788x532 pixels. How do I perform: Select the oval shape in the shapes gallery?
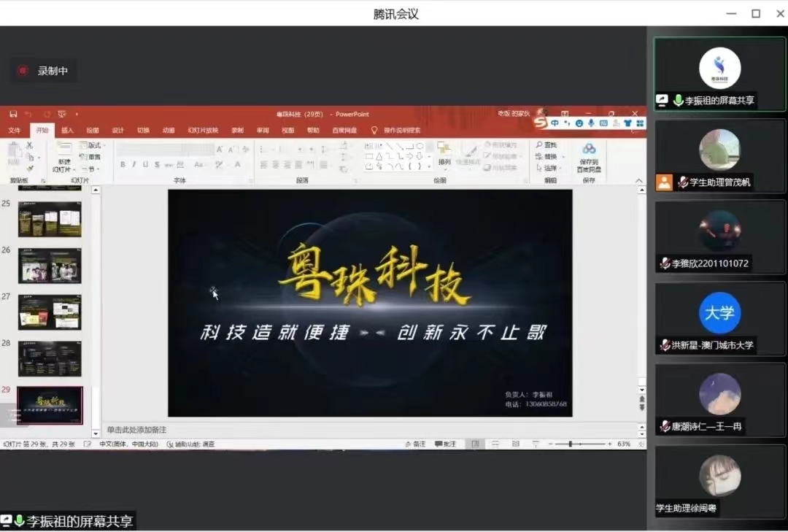pos(420,147)
